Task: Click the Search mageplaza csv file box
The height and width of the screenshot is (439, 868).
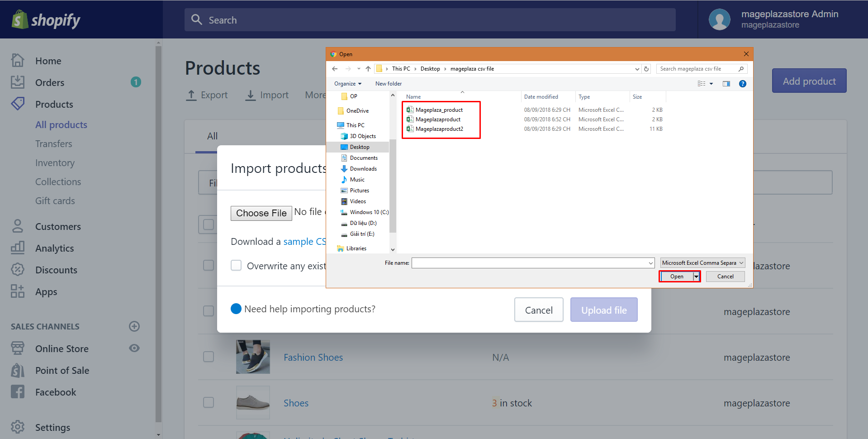Action: coord(702,69)
